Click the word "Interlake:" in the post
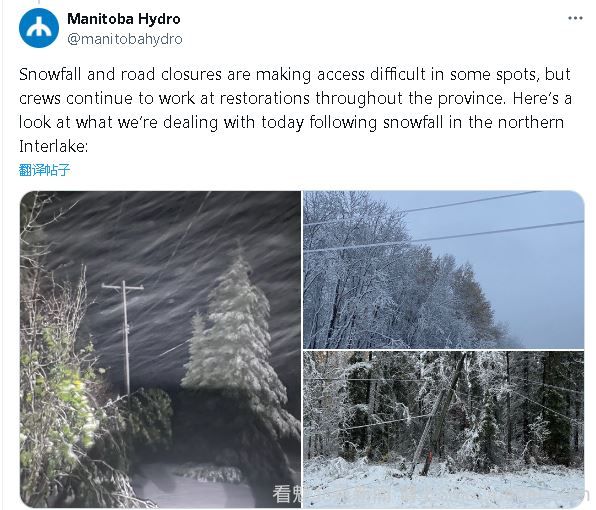Screen dimensions: 596x510 (54, 146)
